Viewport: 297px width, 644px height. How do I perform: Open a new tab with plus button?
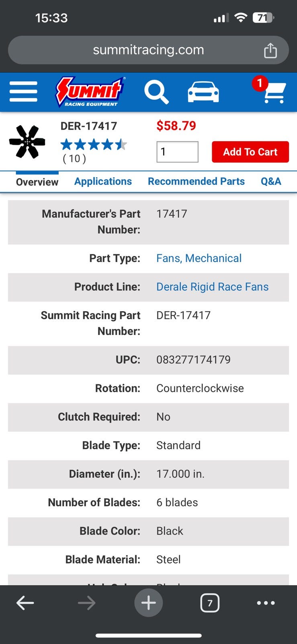148,603
